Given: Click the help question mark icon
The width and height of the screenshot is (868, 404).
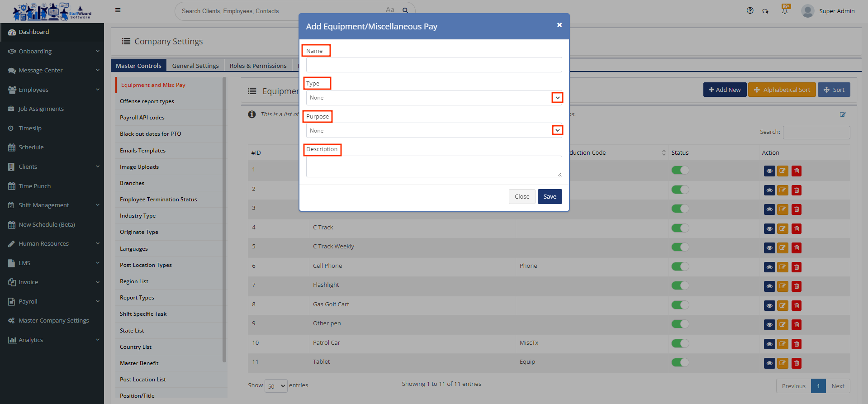Looking at the screenshot, I should 750,11.
